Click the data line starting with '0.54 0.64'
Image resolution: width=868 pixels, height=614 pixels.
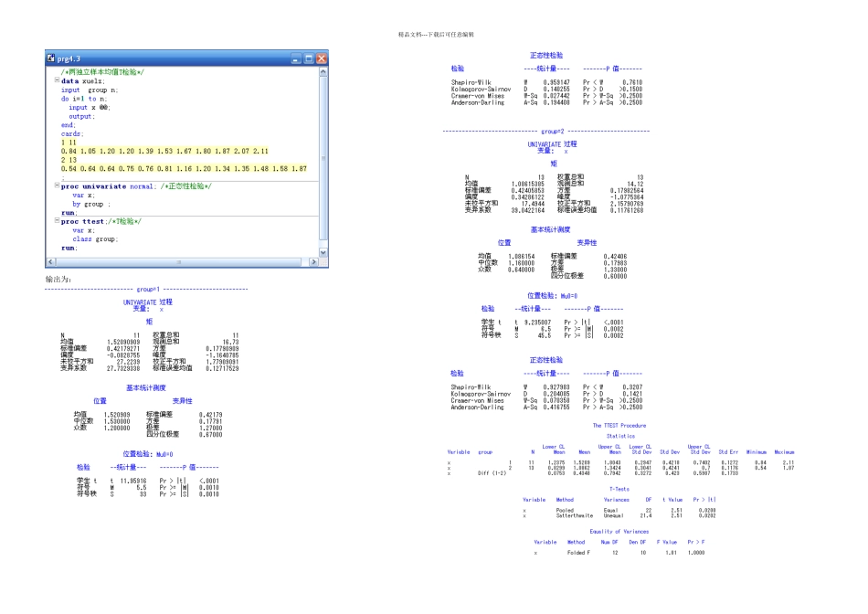[184, 169]
